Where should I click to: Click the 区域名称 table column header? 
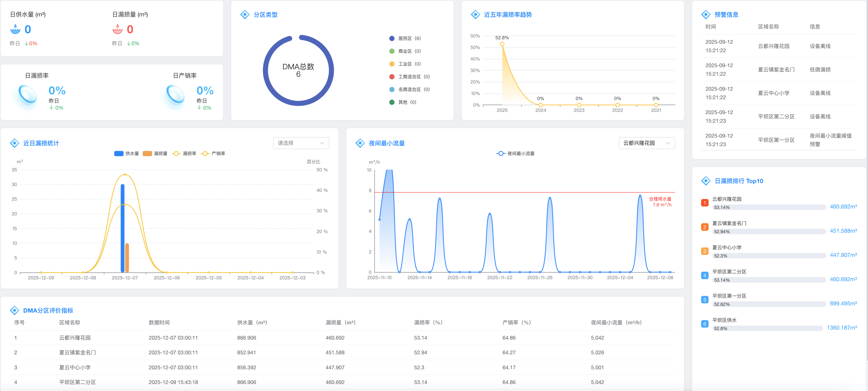[70, 322]
